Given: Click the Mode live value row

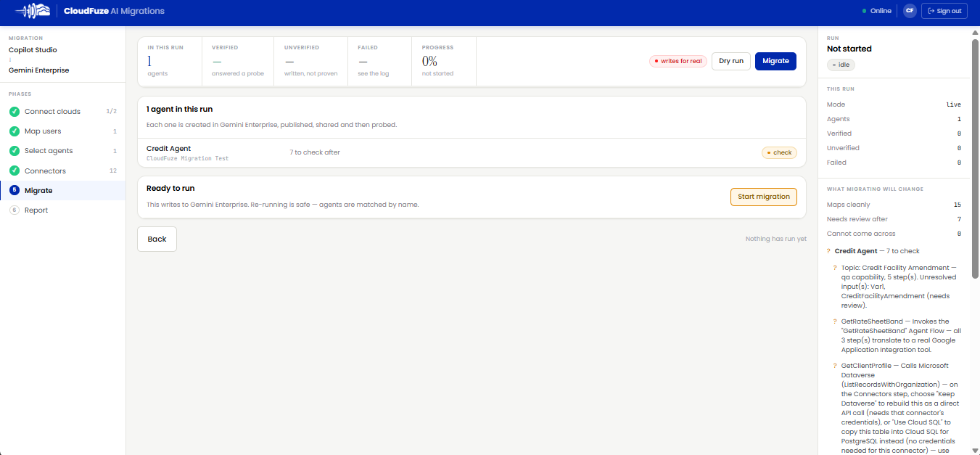Looking at the screenshot, I should click(894, 104).
